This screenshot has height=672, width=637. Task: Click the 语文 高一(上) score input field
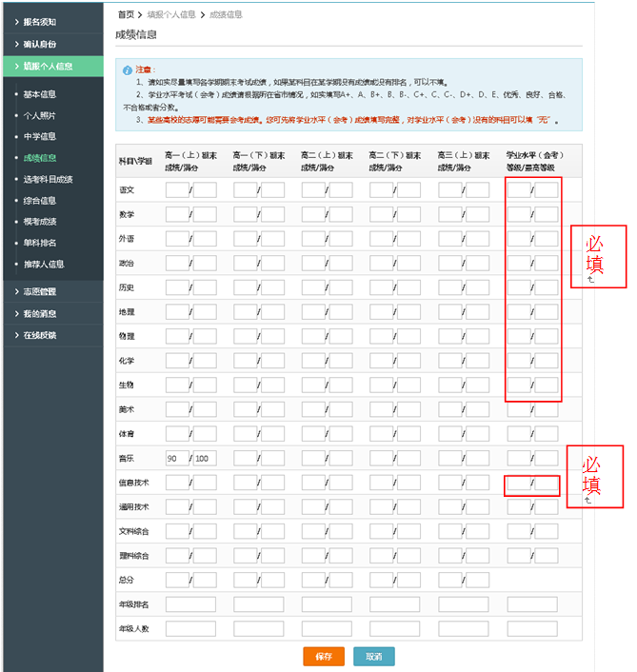pyautogui.click(x=176, y=189)
